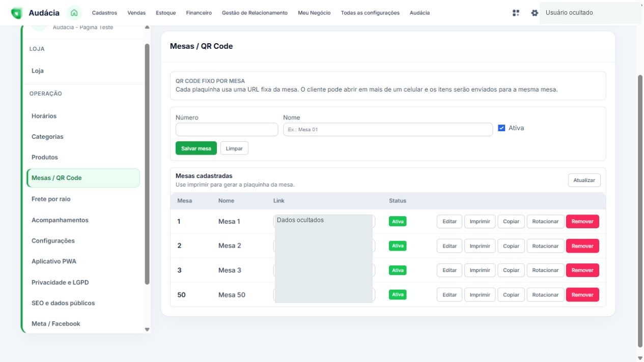Remove Mesa 50
Screen dimensions: 644x362
[582, 295]
